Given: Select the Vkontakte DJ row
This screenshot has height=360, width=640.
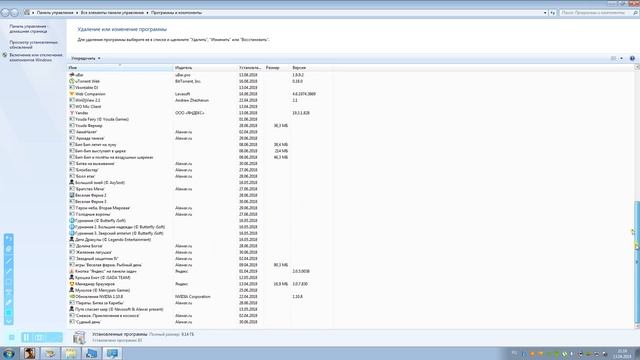Looking at the screenshot, I should 200,88.
